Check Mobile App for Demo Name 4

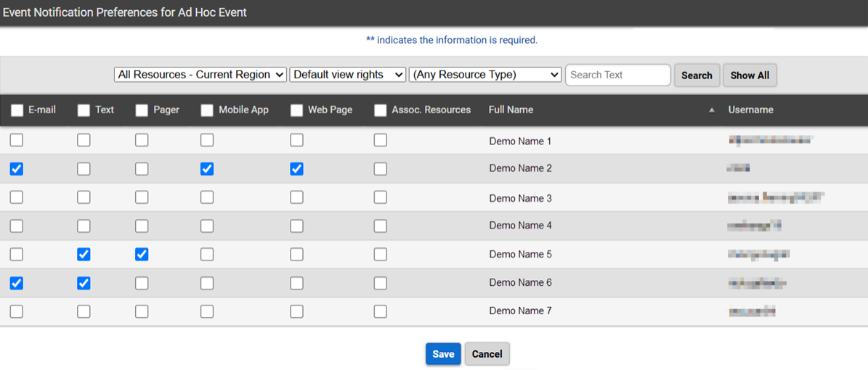207,226
